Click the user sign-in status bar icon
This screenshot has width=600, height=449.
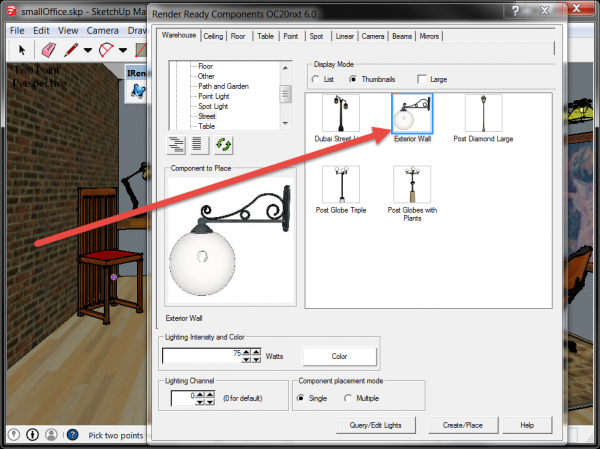[51, 434]
